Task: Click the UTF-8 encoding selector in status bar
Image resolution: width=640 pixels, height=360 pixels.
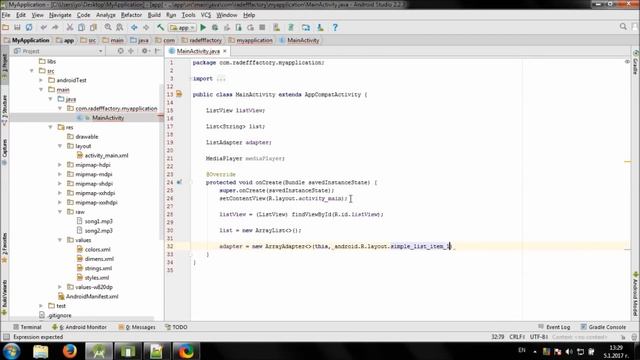Action: coord(539,337)
